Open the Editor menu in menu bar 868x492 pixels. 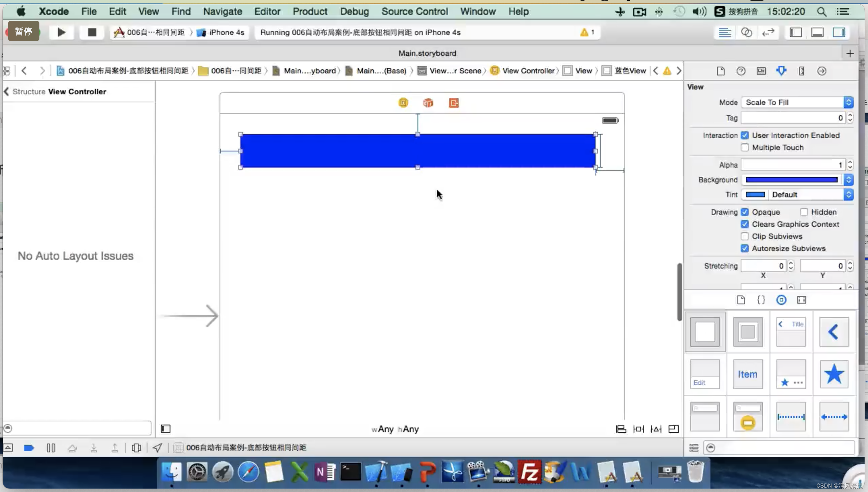pyautogui.click(x=266, y=11)
